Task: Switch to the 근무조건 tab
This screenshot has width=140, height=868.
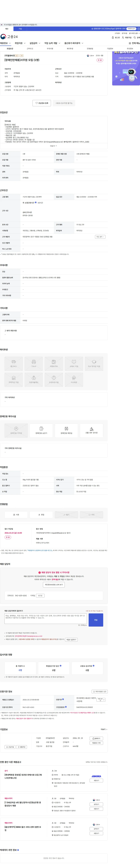Action: pyautogui.click(x=30, y=48)
